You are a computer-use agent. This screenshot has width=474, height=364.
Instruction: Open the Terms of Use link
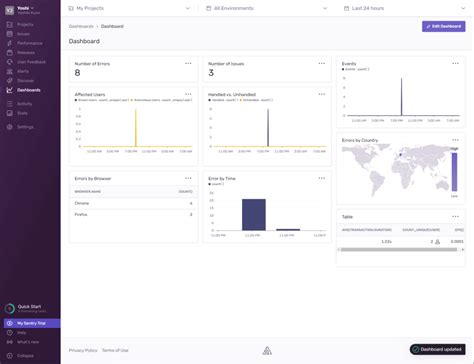[x=115, y=350]
